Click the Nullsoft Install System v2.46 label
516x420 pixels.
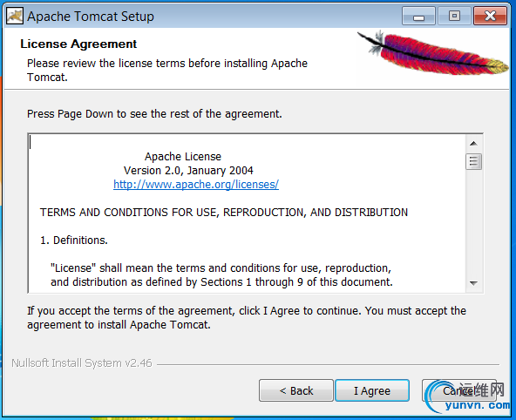pos(82,363)
